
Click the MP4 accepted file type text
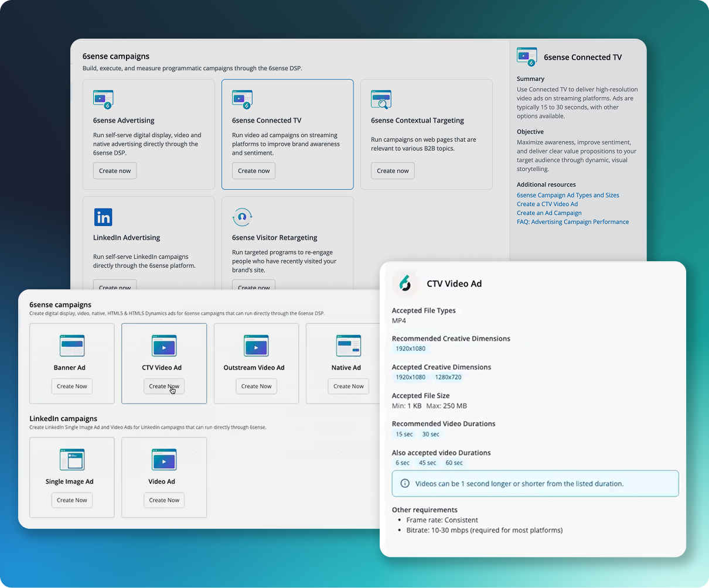point(399,320)
